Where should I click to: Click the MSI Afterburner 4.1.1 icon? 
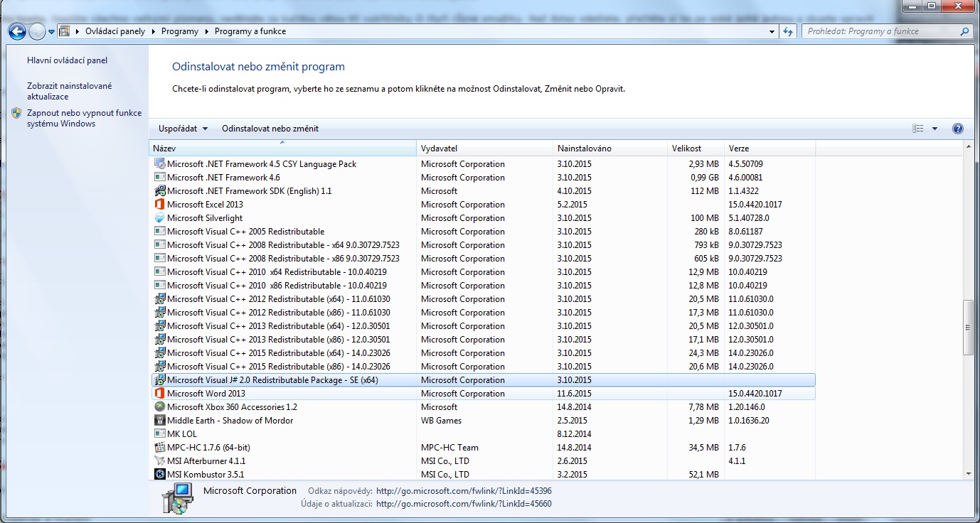pos(160,461)
